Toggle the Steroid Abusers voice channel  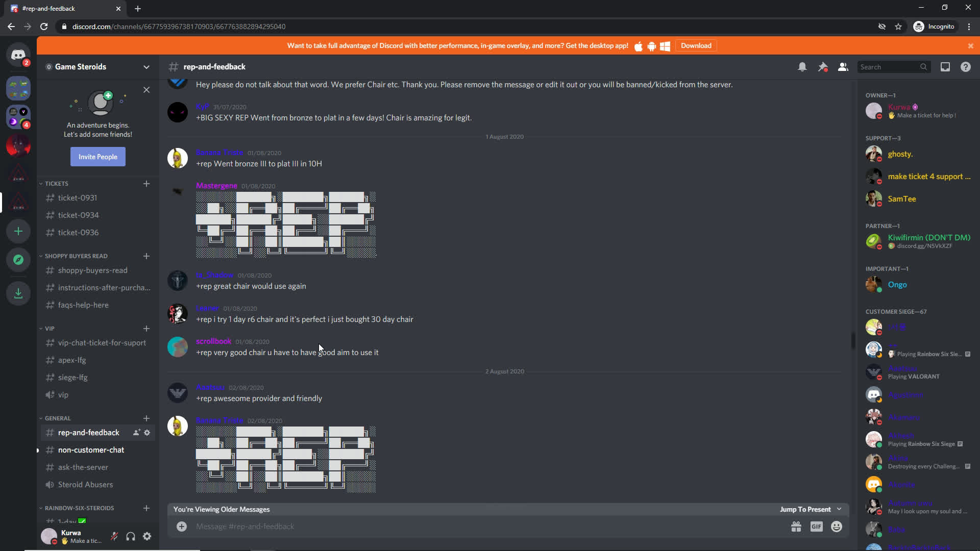click(85, 484)
